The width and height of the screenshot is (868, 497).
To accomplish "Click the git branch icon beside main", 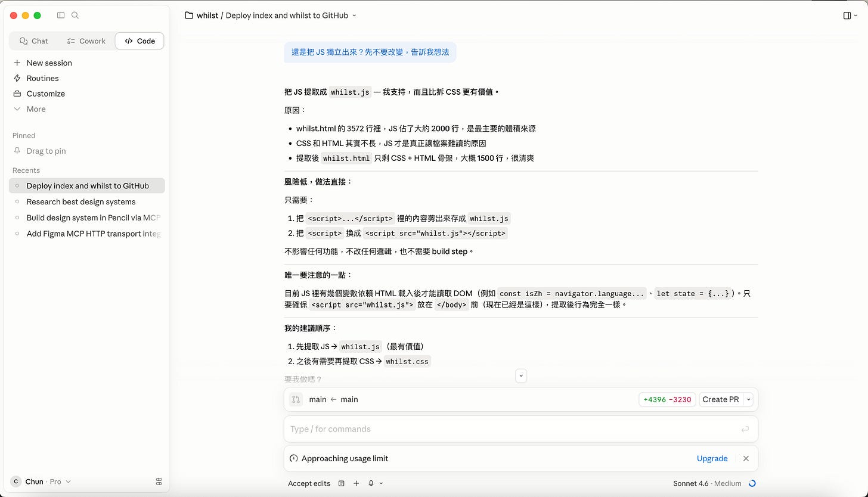I will (x=296, y=399).
